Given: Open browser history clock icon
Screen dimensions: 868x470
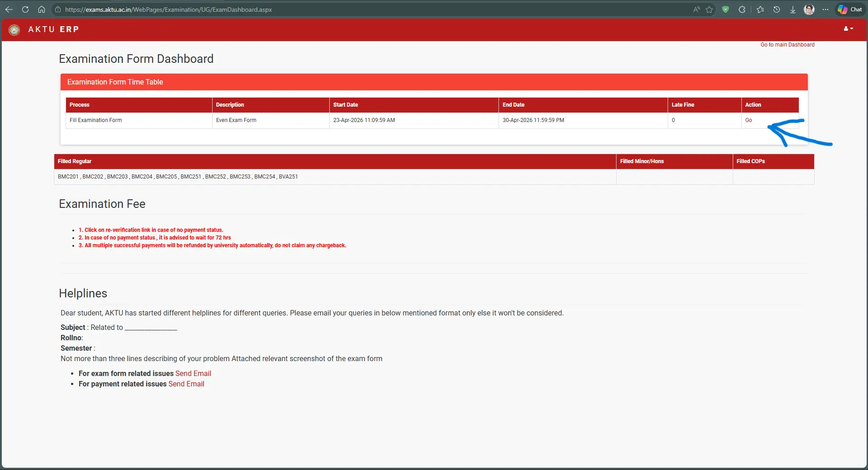Looking at the screenshot, I should pyautogui.click(x=776, y=9).
